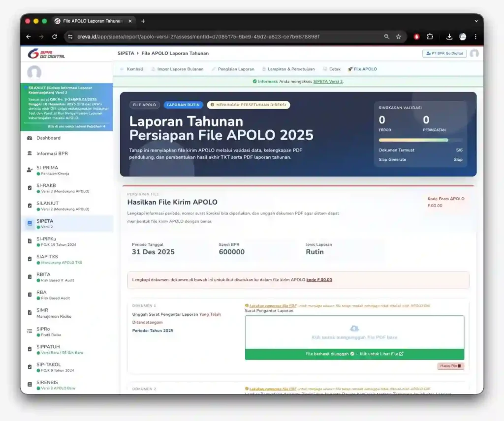Viewport: 504px width, 421px height.
Task: Bookmark this page with the star icon
Action: click(x=399, y=37)
